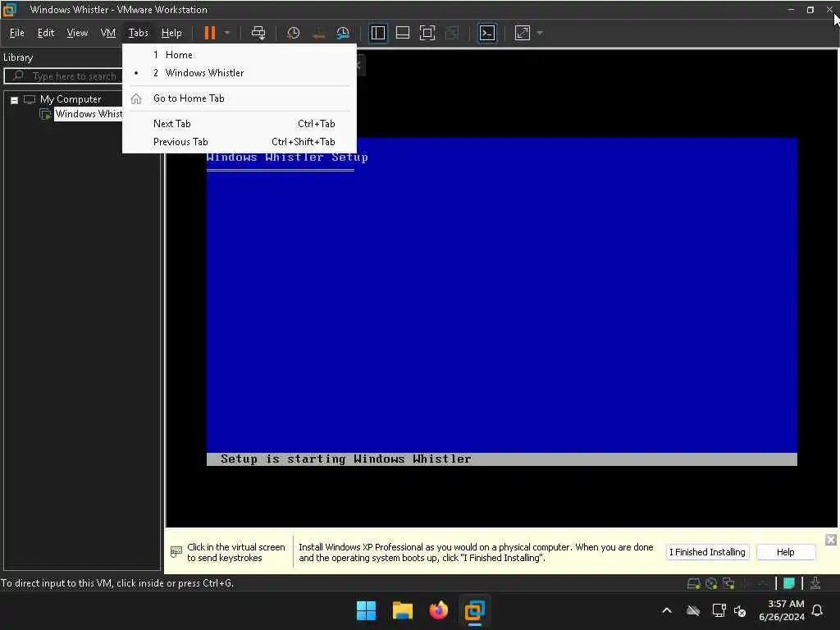Close the install hint bar
The height and width of the screenshot is (630, 840).
pos(830,540)
